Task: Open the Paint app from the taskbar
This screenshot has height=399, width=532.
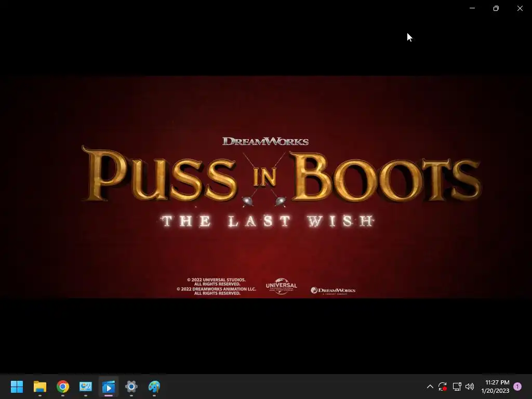Action: (154, 387)
